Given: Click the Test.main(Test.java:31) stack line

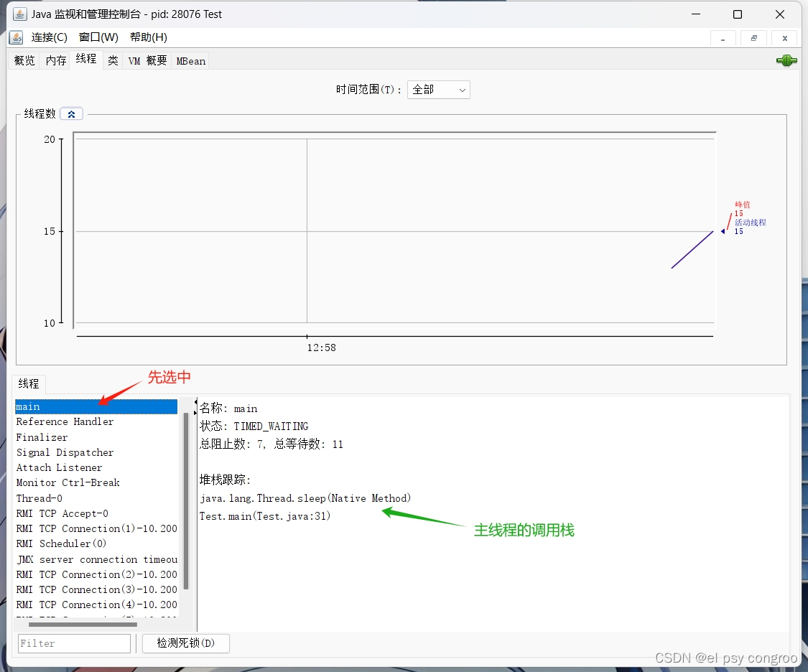Looking at the screenshot, I should (x=265, y=516).
